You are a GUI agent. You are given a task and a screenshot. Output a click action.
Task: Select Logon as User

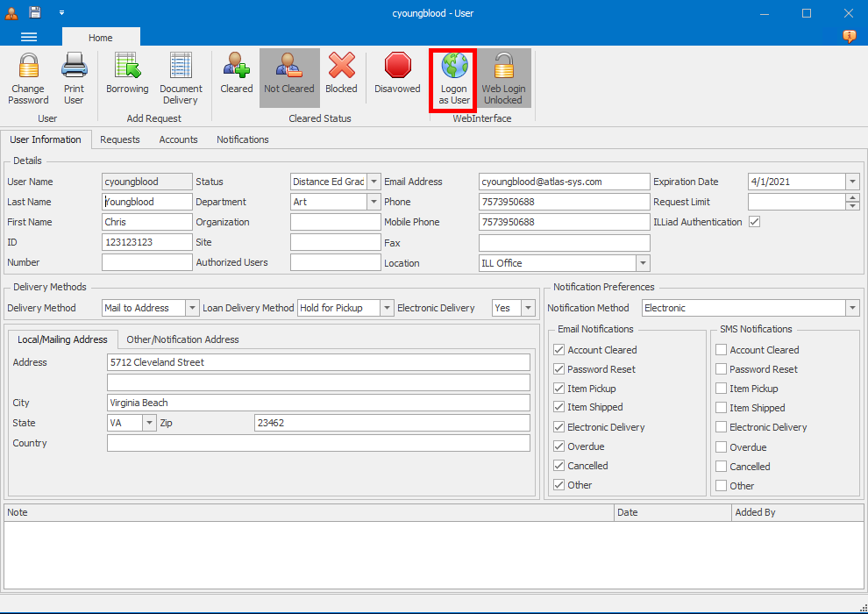pyautogui.click(x=452, y=77)
